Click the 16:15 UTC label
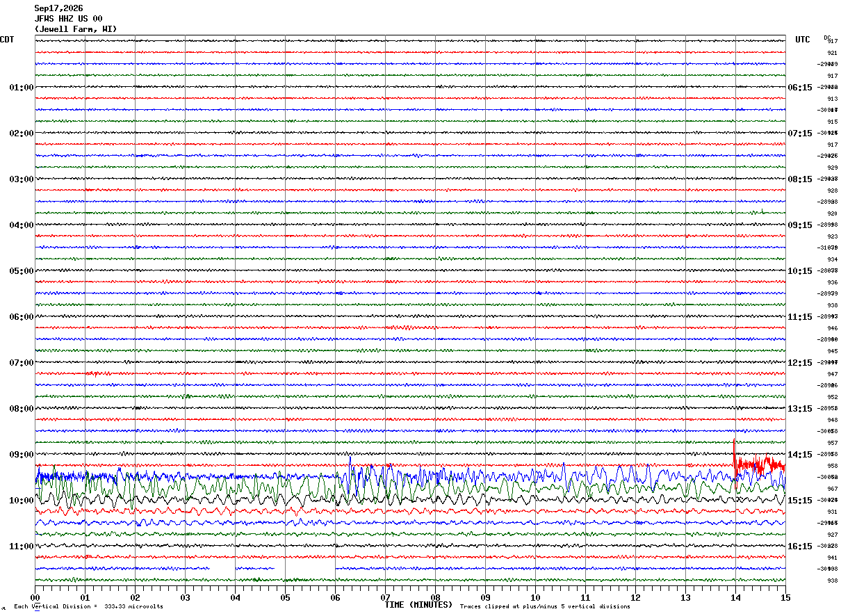 tap(800, 546)
